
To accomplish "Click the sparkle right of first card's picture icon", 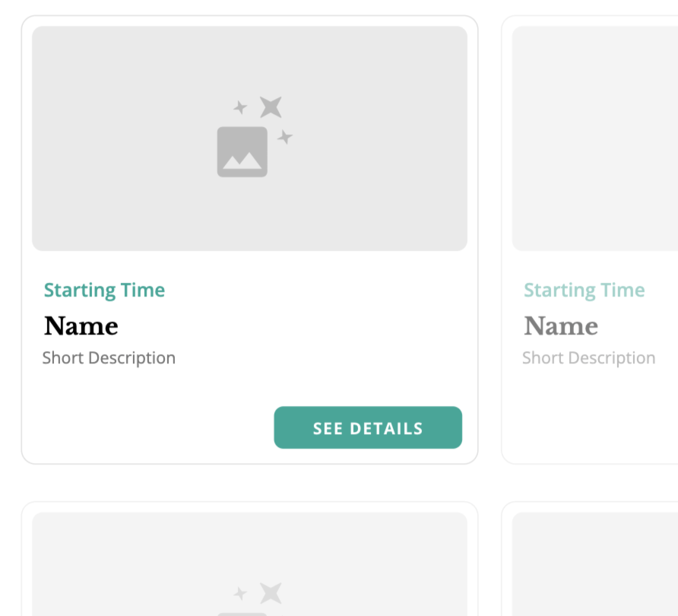I will tap(285, 137).
